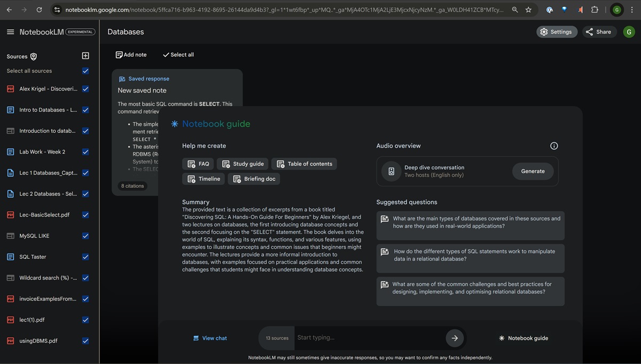
Task: Uncheck Lec-BasicSelect.pdf checkbox
Action: coord(85,215)
